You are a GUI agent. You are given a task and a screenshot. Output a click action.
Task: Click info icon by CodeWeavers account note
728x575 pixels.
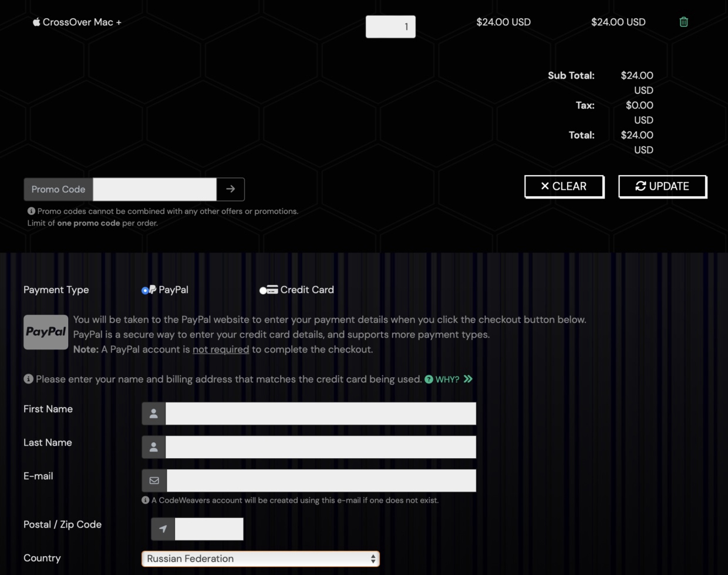point(145,500)
